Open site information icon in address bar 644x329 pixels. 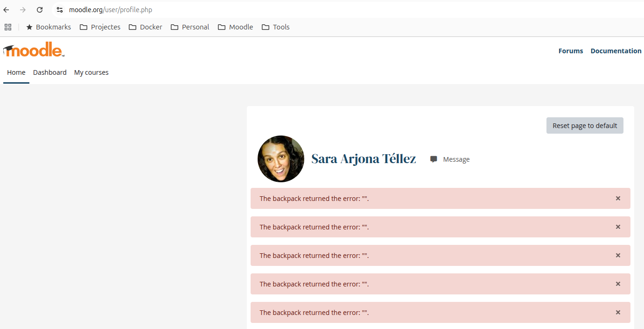point(59,10)
